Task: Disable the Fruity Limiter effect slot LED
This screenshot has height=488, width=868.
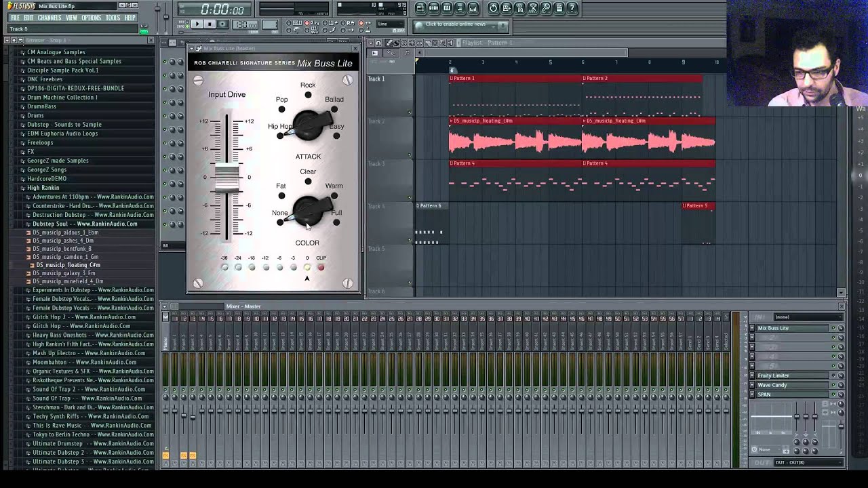Action: [x=833, y=375]
